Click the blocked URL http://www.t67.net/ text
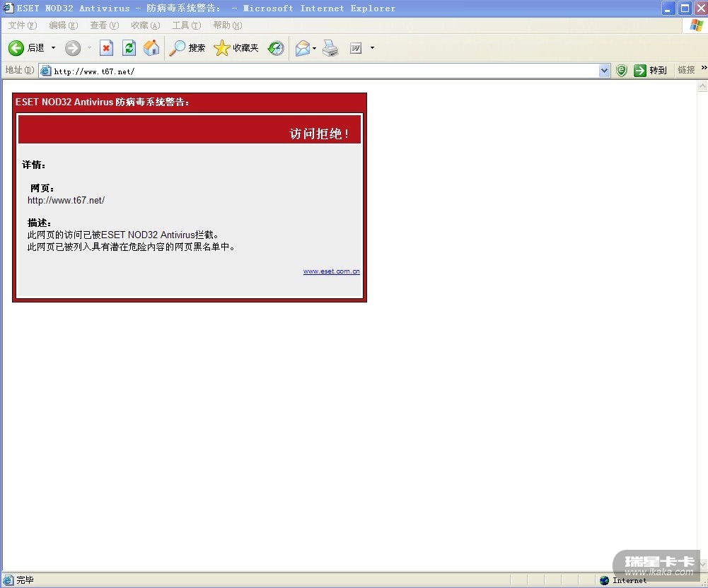708x588 pixels. [x=66, y=201]
